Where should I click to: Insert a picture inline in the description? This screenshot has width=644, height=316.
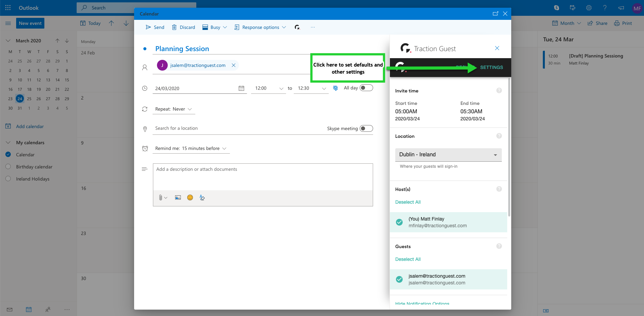tap(177, 197)
